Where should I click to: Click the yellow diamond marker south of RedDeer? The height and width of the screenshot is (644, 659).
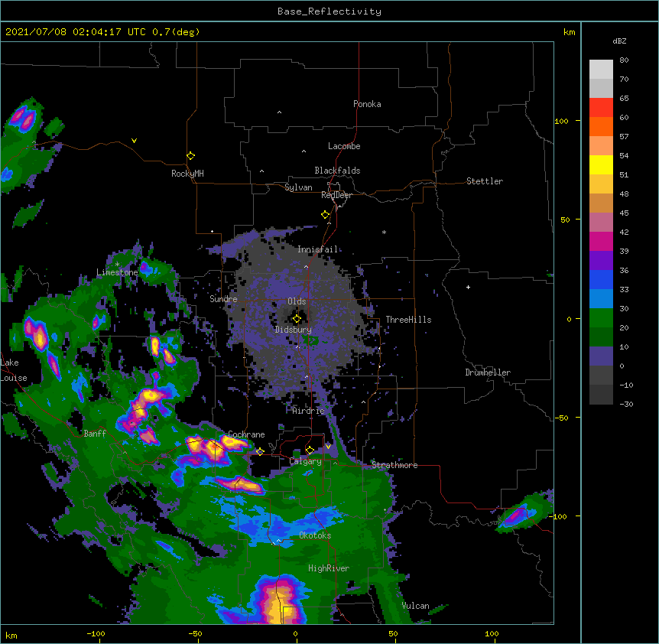(326, 215)
